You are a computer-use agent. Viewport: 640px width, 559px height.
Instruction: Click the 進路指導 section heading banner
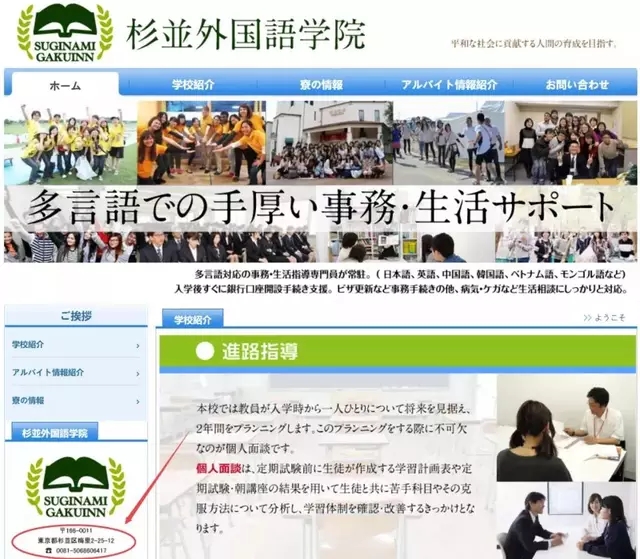(398, 351)
